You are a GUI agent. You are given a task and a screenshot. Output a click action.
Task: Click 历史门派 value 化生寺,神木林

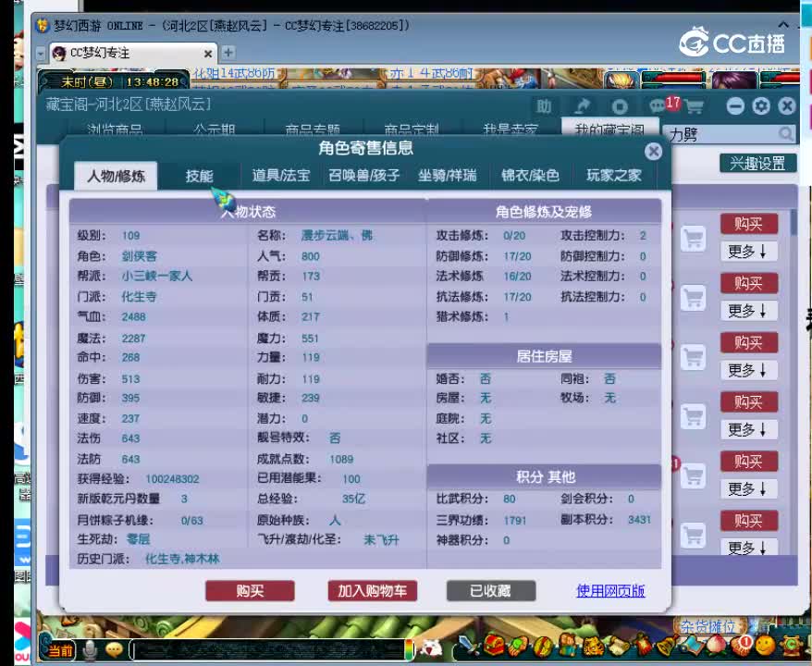(x=182, y=559)
